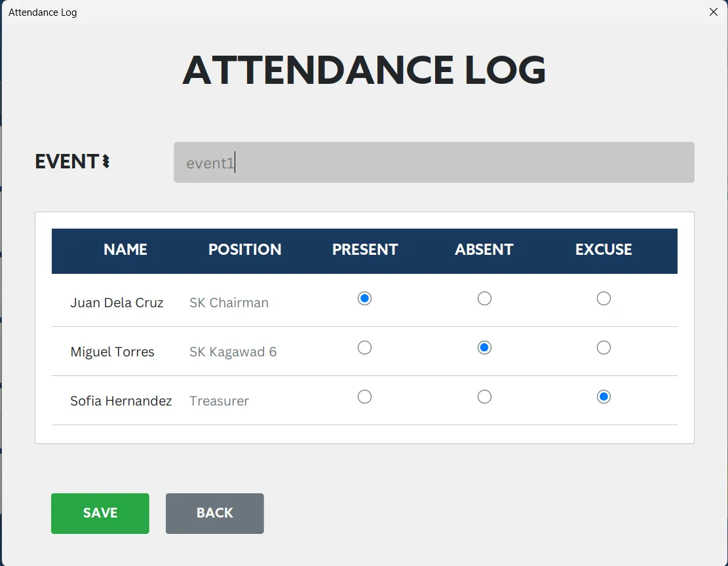Mark Juan Dela Cruz as Excuse

coord(603,298)
